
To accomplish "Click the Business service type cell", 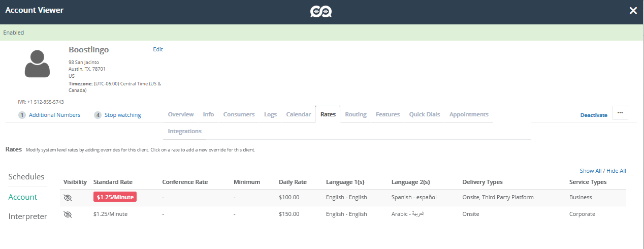I will pyautogui.click(x=581, y=197).
